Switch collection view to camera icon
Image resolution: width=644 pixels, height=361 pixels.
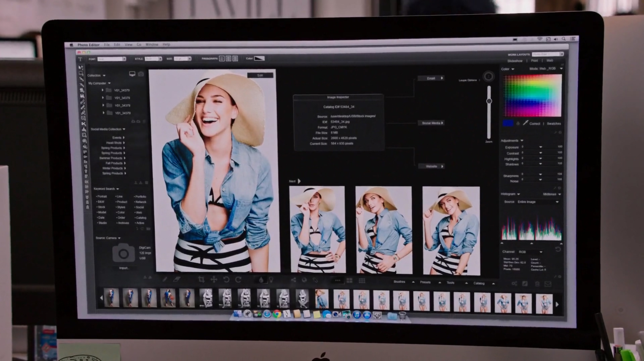(x=141, y=74)
